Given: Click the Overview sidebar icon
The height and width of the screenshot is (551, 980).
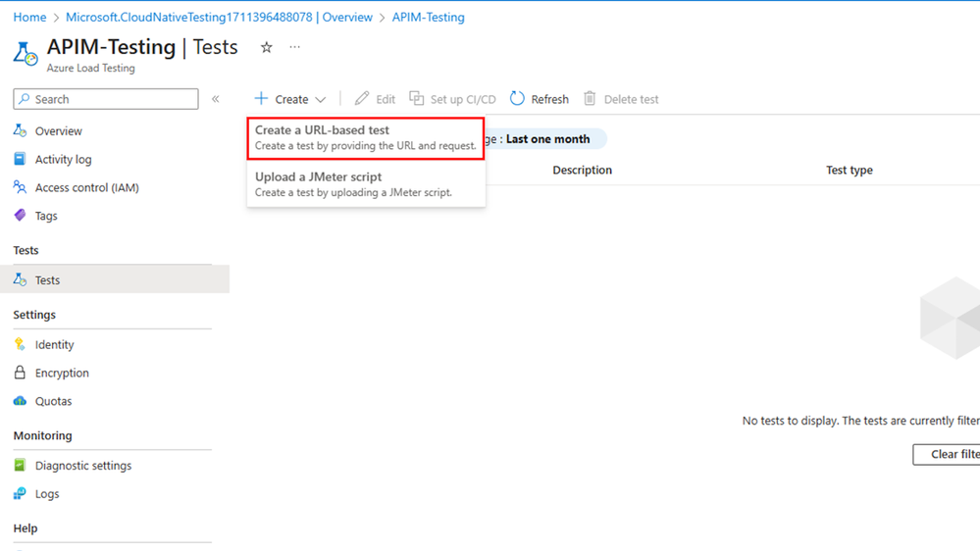Looking at the screenshot, I should (20, 130).
